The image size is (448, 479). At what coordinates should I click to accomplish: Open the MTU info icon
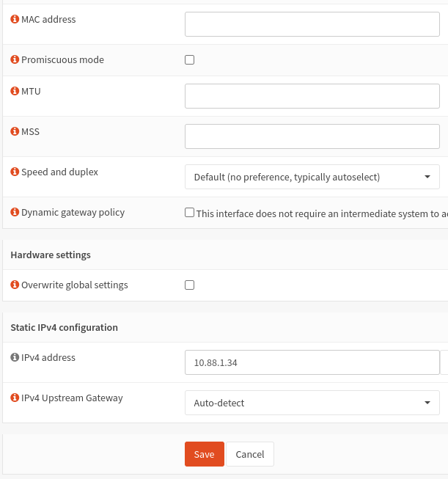point(15,92)
